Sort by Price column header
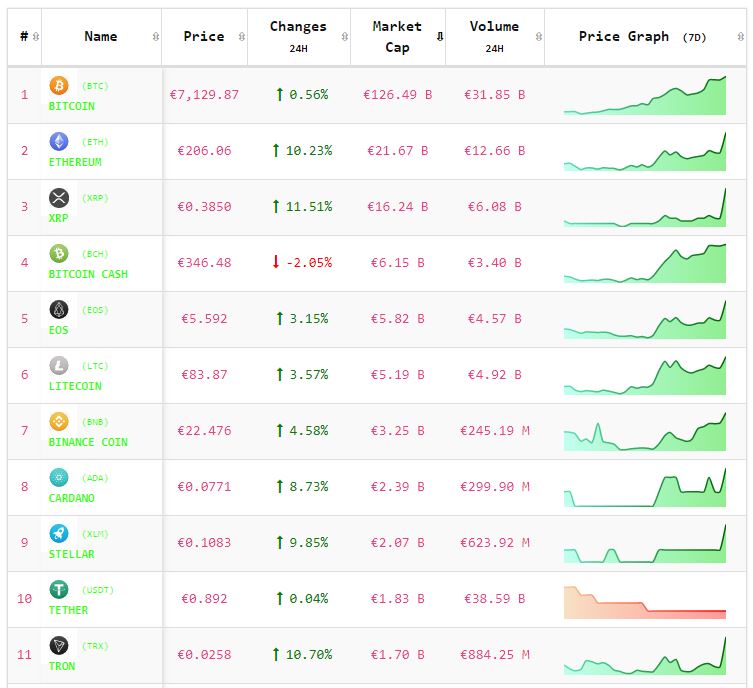This screenshot has height=688, width=753. pos(204,37)
